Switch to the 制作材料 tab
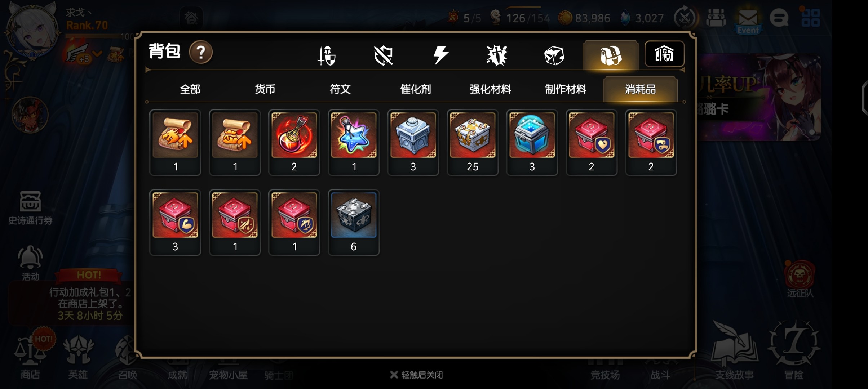 coord(566,89)
